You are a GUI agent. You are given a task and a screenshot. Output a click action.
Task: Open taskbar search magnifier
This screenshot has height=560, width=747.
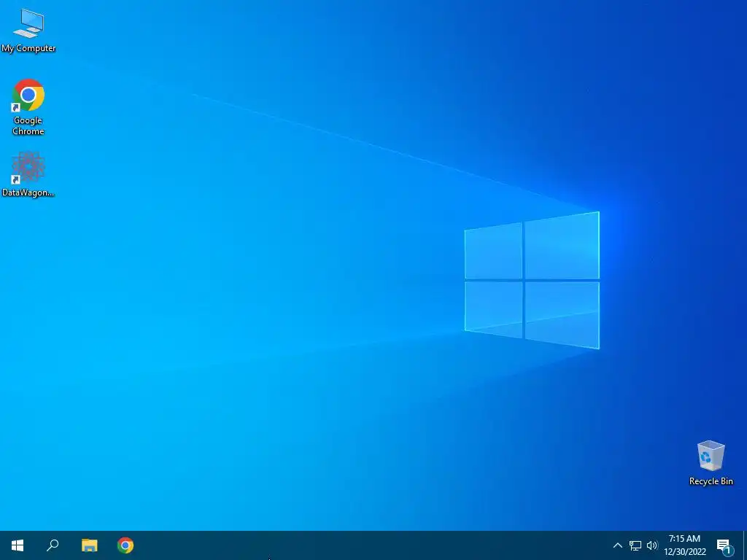tap(53, 545)
